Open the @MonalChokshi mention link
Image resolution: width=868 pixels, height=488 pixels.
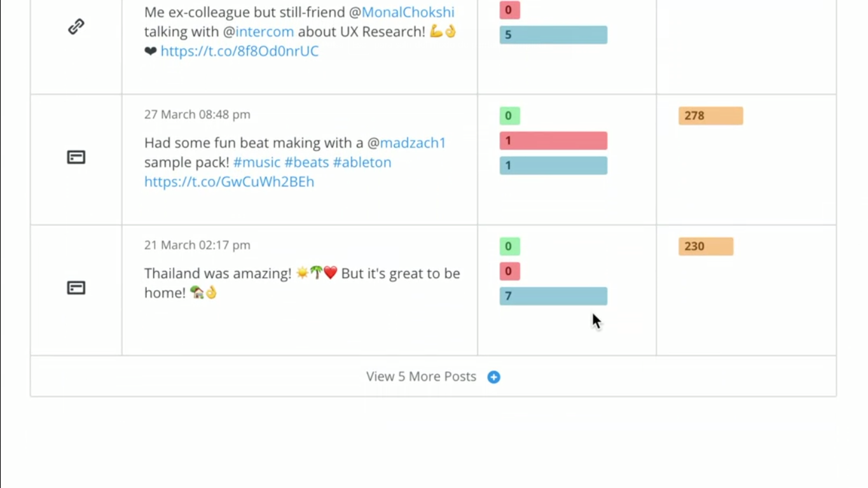408,12
